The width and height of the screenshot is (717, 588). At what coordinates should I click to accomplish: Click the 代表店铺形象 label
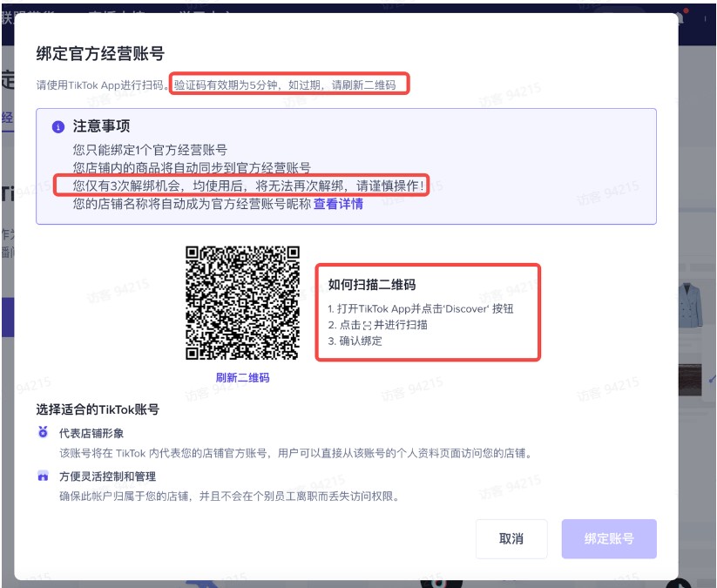pos(91,433)
